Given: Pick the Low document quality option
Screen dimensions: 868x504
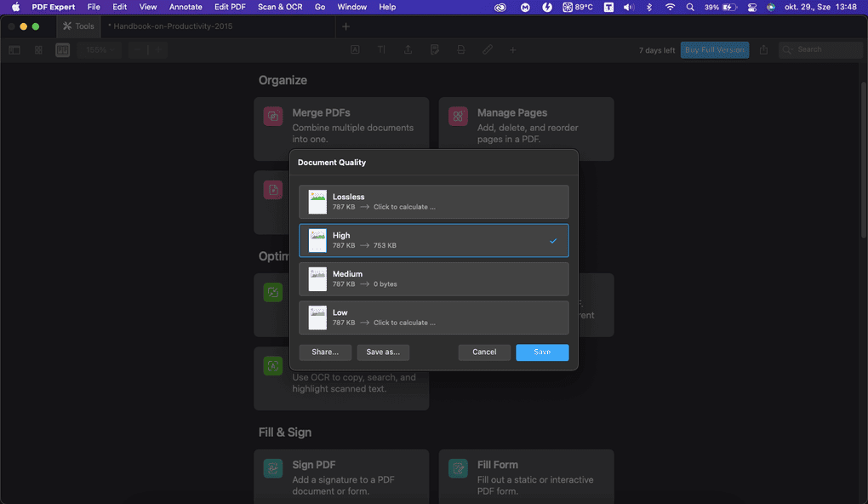Looking at the screenshot, I should (433, 318).
